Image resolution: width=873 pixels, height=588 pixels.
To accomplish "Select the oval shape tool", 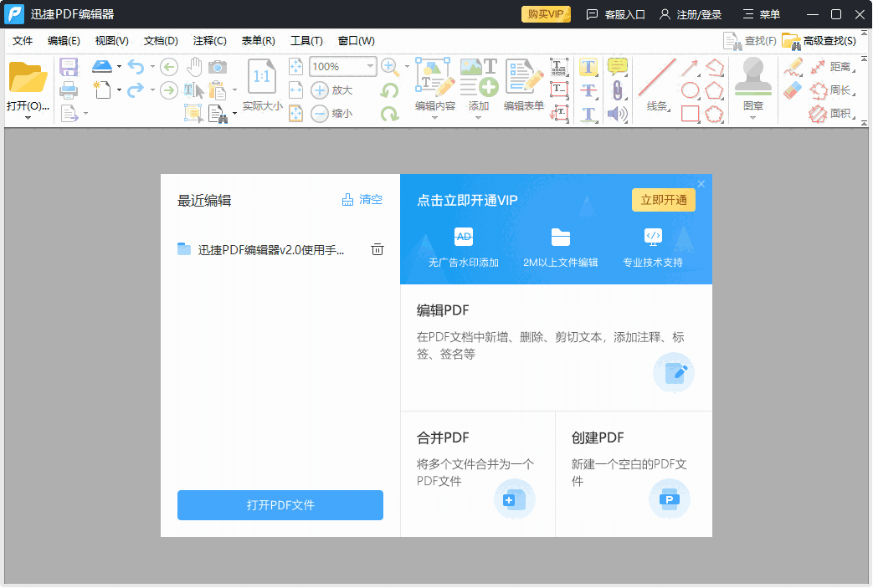I will click(x=691, y=89).
